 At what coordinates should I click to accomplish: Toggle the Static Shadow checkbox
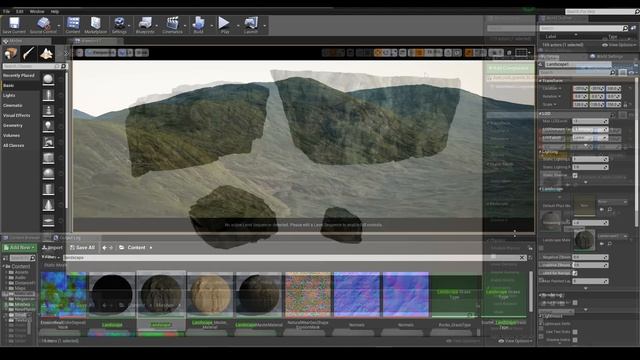[x=575, y=176]
